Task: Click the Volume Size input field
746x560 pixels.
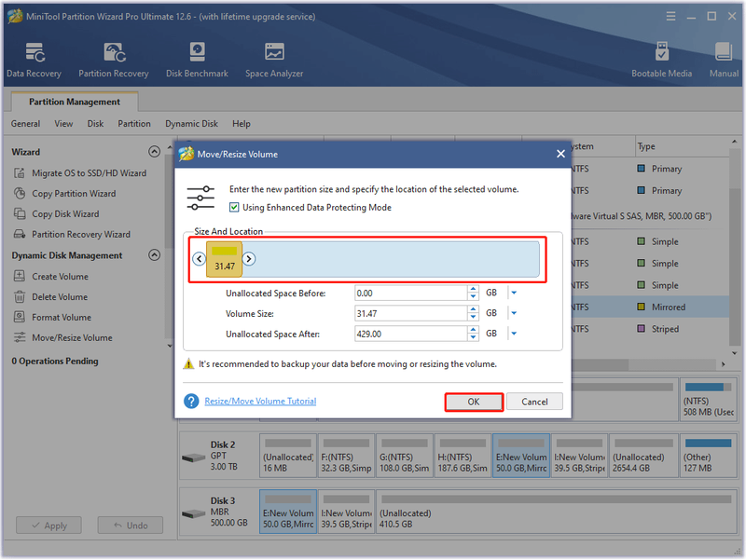Action: click(x=411, y=313)
